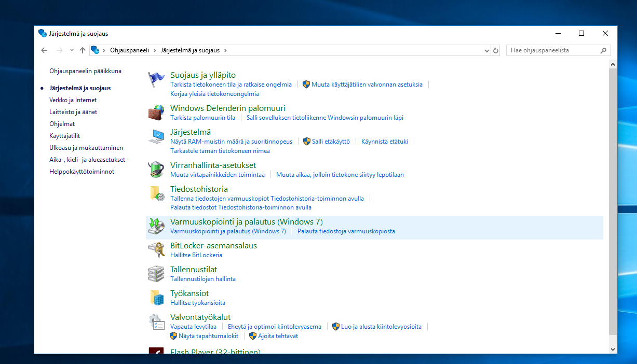The image size is (637, 364).
Task: Click Hallitse BitLockeria link
Action: pos(196,255)
